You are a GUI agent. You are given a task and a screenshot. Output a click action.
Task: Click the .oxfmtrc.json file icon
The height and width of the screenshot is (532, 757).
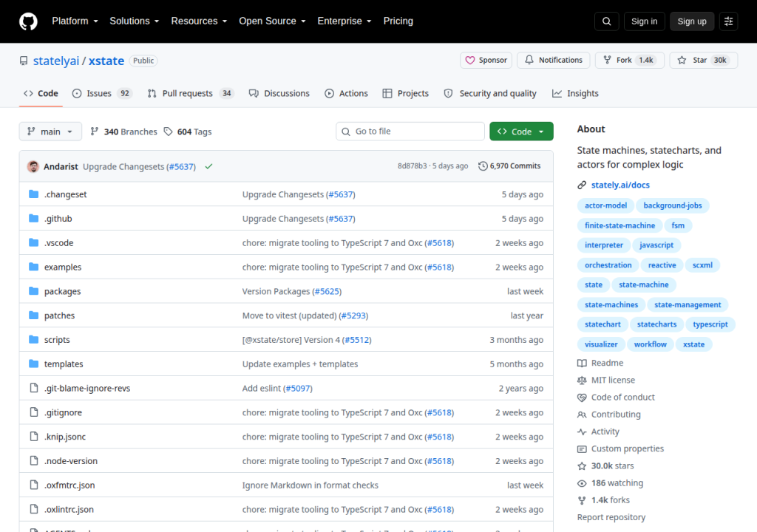[33, 485]
